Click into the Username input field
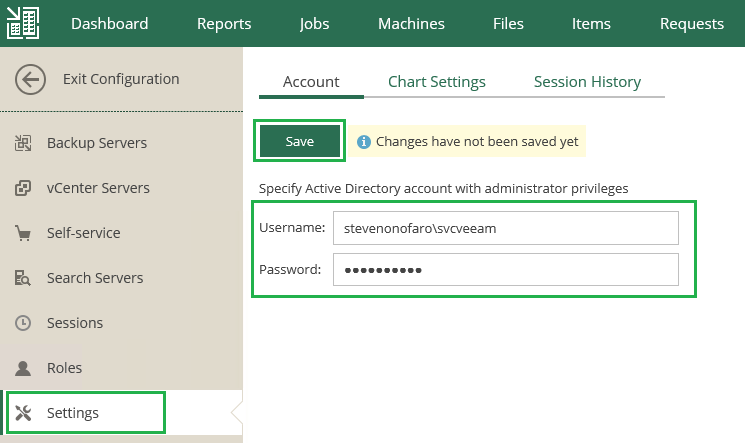This screenshot has height=443, width=745. click(505, 228)
